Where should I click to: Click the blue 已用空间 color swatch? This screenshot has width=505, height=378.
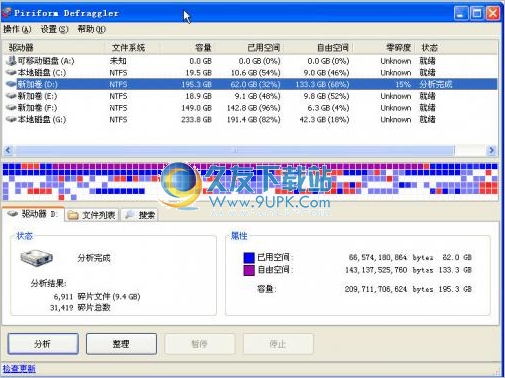249,258
